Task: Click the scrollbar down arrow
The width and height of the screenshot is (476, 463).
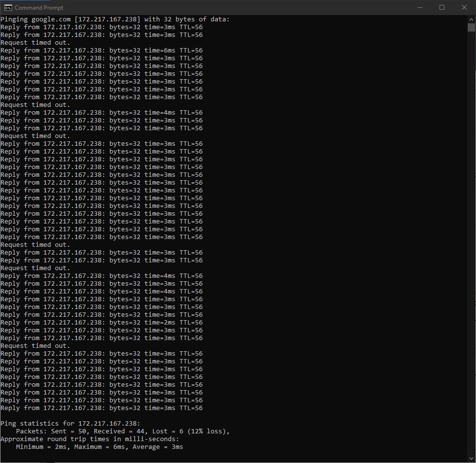Action: 471,458
